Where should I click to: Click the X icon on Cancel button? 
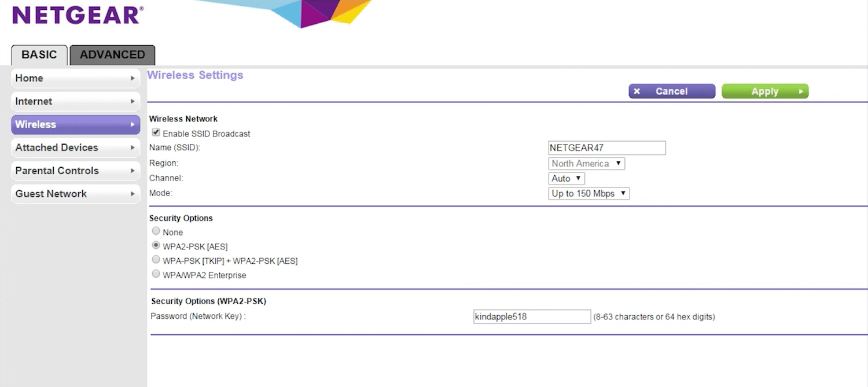(x=637, y=91)
